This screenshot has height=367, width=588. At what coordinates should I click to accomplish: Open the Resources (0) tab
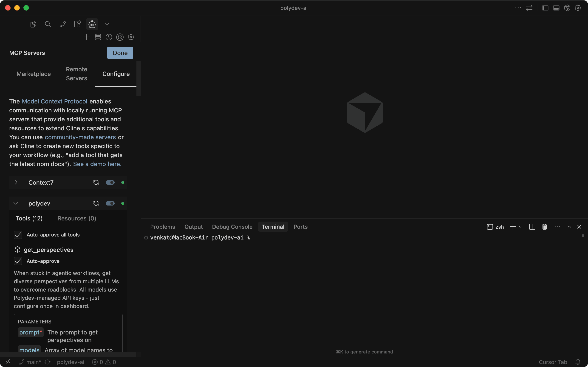tap(77, 218)
